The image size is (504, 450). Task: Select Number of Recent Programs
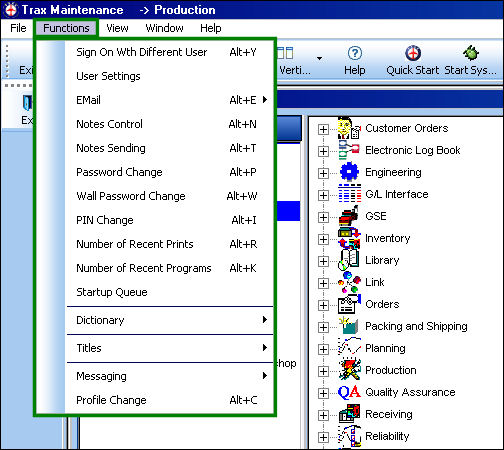tap(170, 268)
